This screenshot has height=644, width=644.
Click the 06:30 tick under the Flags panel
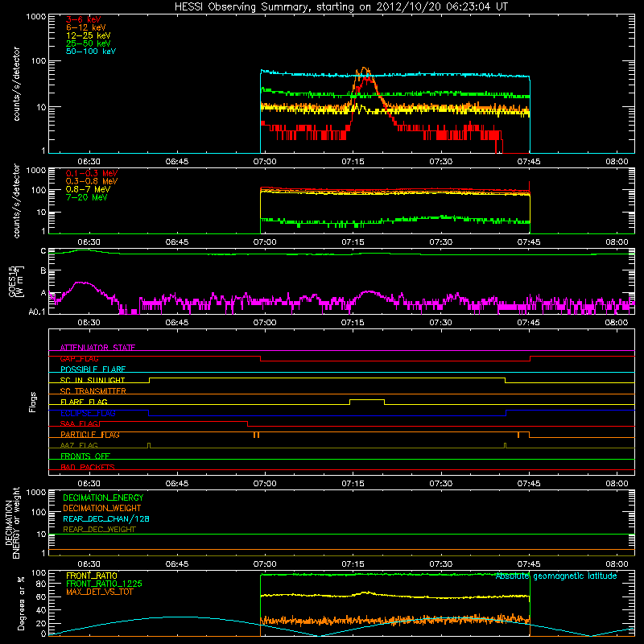(89, 484)
